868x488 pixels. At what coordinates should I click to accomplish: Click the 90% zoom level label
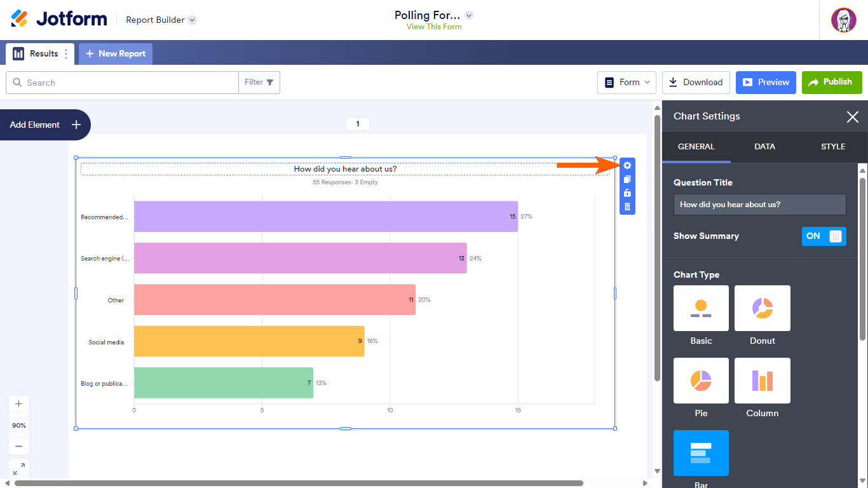(x=18, y=425)
